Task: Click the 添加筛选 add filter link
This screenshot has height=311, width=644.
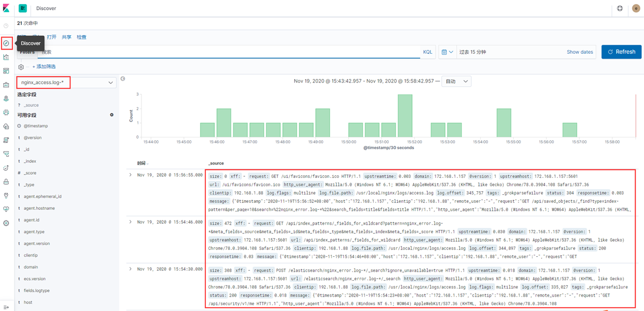Action: (44, 67)
